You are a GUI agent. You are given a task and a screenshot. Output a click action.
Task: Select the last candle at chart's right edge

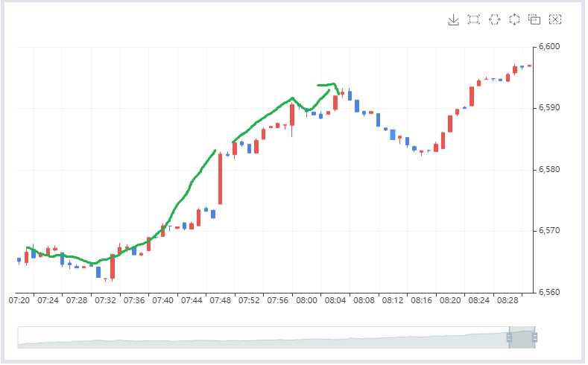coord(530,66)
